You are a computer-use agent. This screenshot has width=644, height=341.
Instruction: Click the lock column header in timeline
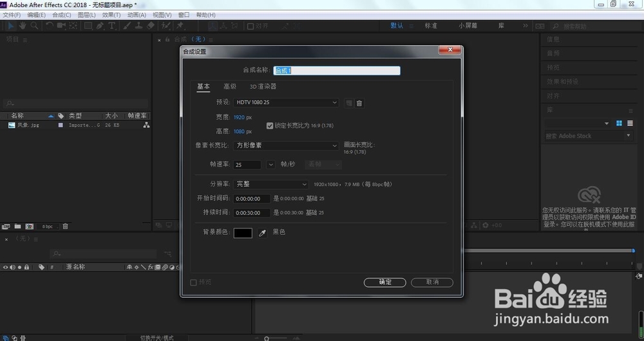[26, 267]
